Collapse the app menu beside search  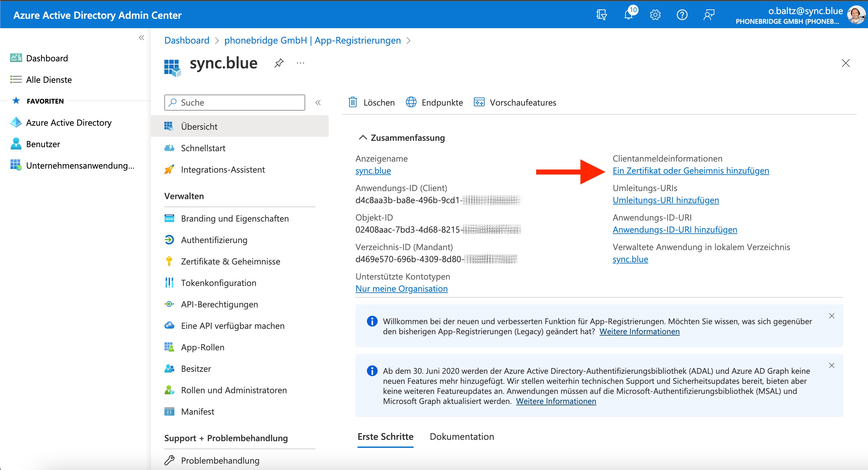(318, 103)
